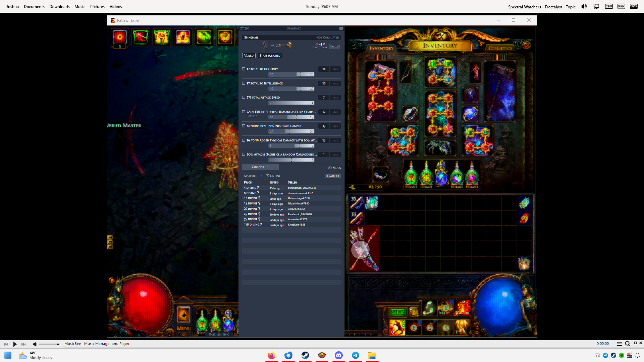Open the in-game Shop
The height and width of the screenshot is (362, 644).
click(x=398, y=312)
